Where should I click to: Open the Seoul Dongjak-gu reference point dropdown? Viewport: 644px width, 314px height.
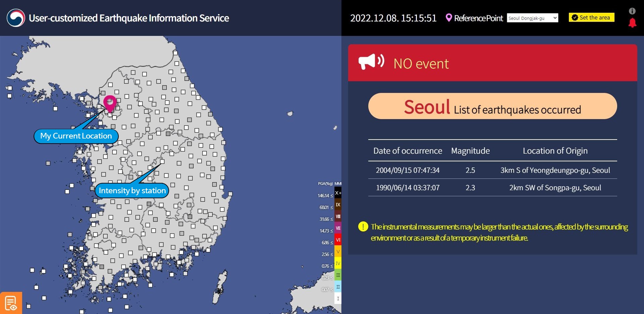click(x=532, y=18)
